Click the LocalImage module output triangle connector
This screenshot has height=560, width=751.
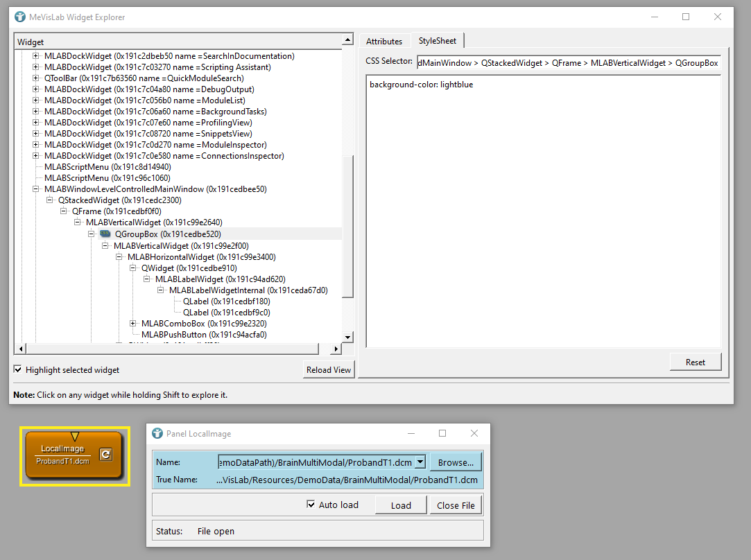(x=75, y=436)
